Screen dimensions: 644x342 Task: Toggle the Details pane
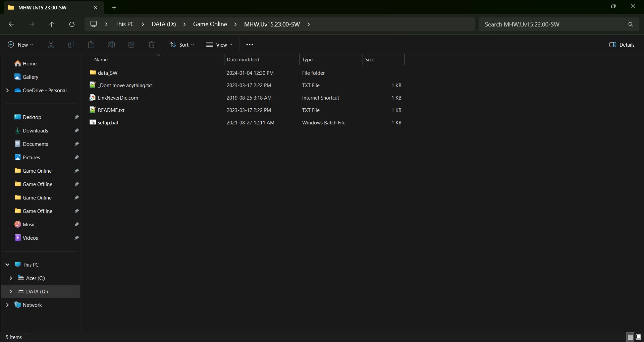coord(622,45)
